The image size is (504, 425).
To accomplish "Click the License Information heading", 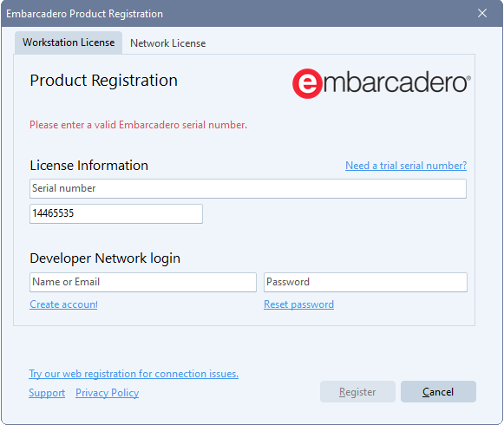I will 89,166.
